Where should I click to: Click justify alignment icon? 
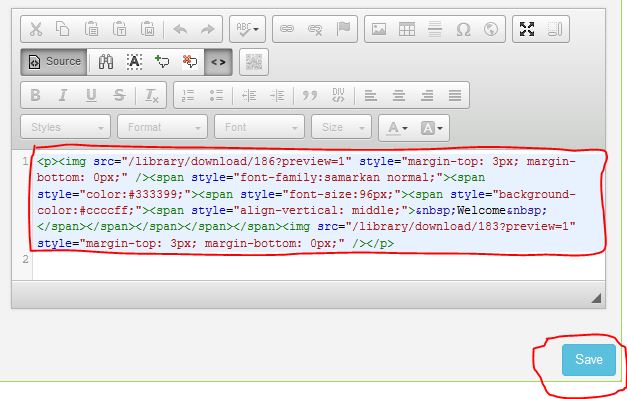click(455, 95)
